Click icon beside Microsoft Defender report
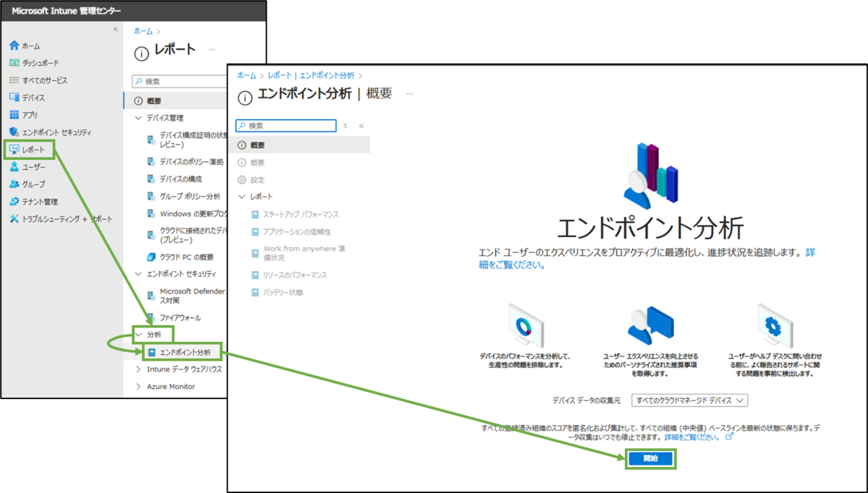Screen dimensions: 868x493 tap(152, 295)
